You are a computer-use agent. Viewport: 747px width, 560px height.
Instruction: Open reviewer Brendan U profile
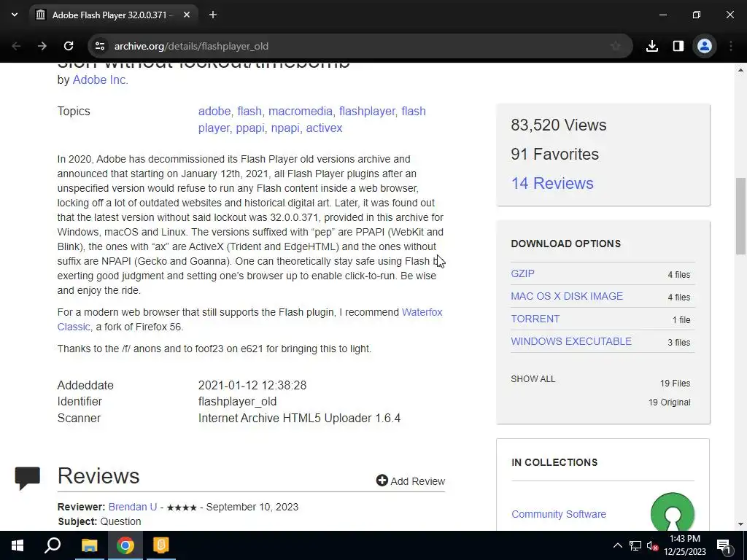tap(133, 507)
